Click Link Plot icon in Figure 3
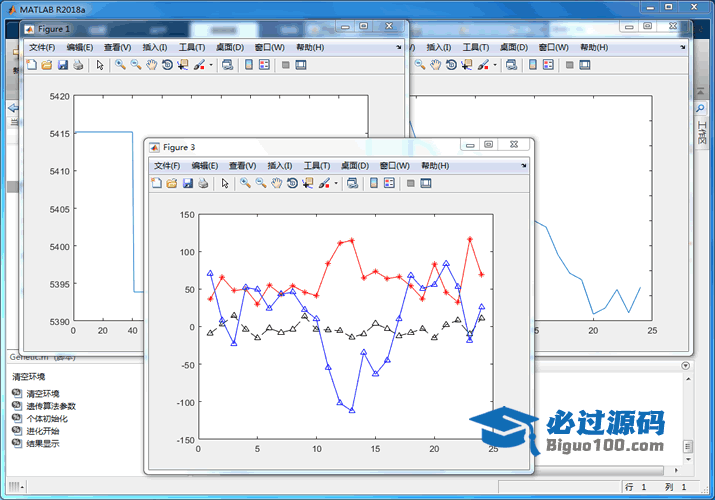715x500 pixels. click(x=352, y=183)
